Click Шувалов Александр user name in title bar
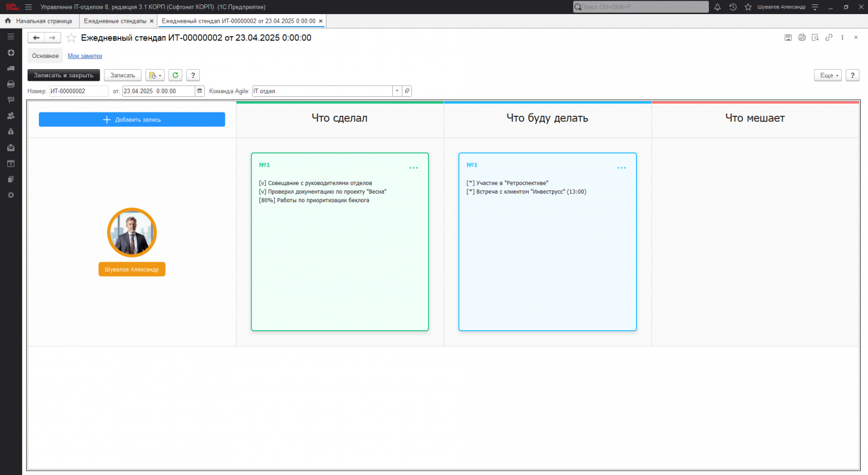868x475 pixels. click(781, 7)
